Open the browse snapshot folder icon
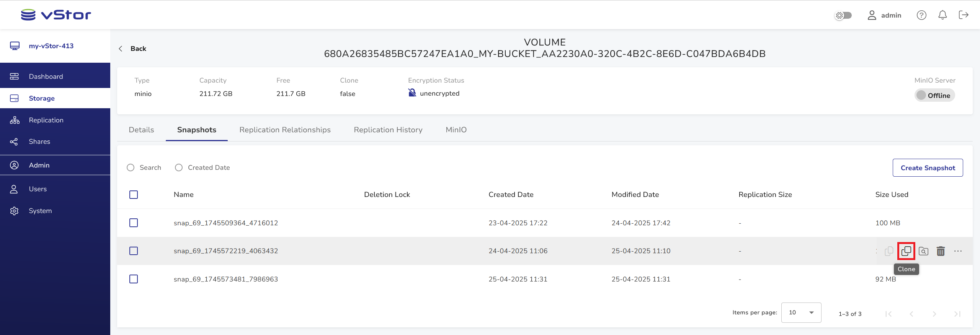The width and height of the screenshot is (980, 335). (923, 251)
